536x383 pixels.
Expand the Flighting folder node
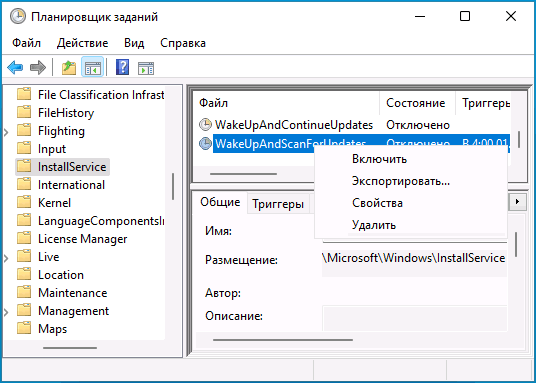tap(6, 131)
